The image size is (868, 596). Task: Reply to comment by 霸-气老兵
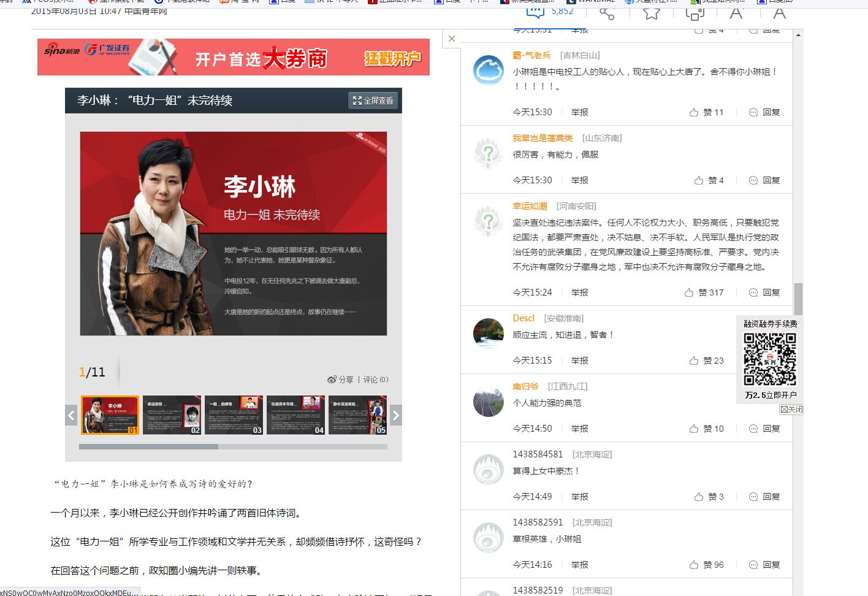click(x=764, y=112)
